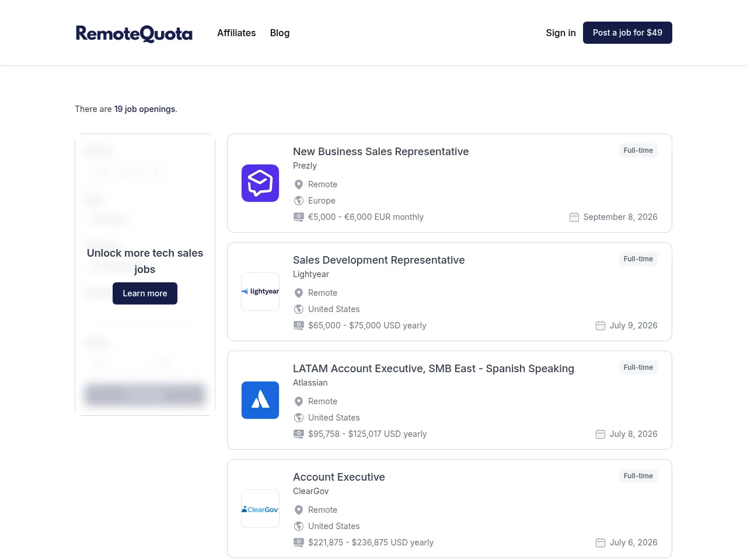Click the globe icon in the Atlassian card

click(299, 418)
